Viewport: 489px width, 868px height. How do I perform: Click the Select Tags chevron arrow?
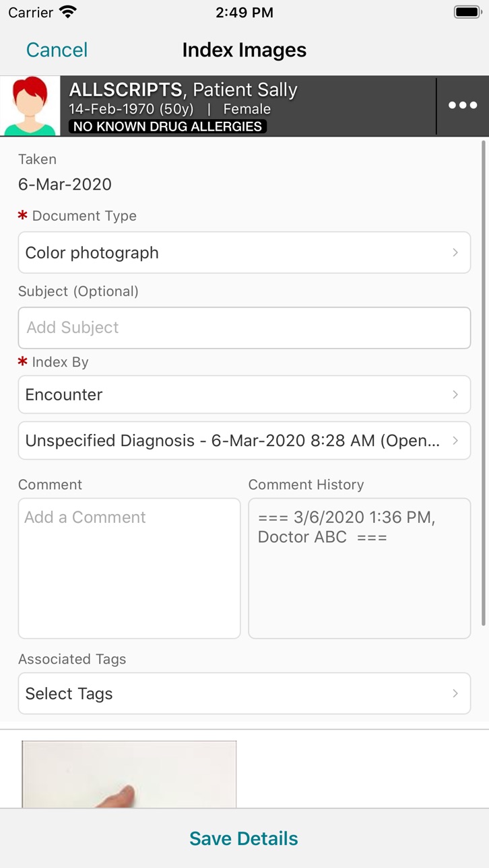(x=455, y=693)
